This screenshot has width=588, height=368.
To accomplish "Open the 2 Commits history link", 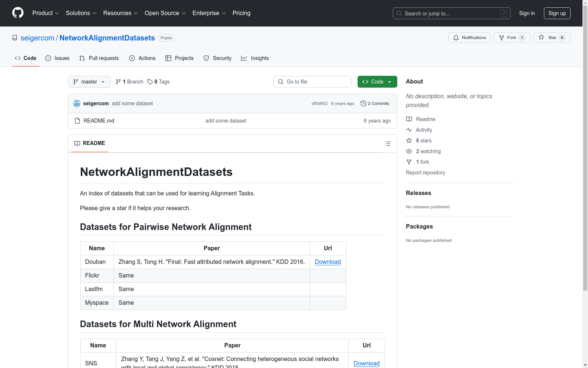I will coord(375,103).
